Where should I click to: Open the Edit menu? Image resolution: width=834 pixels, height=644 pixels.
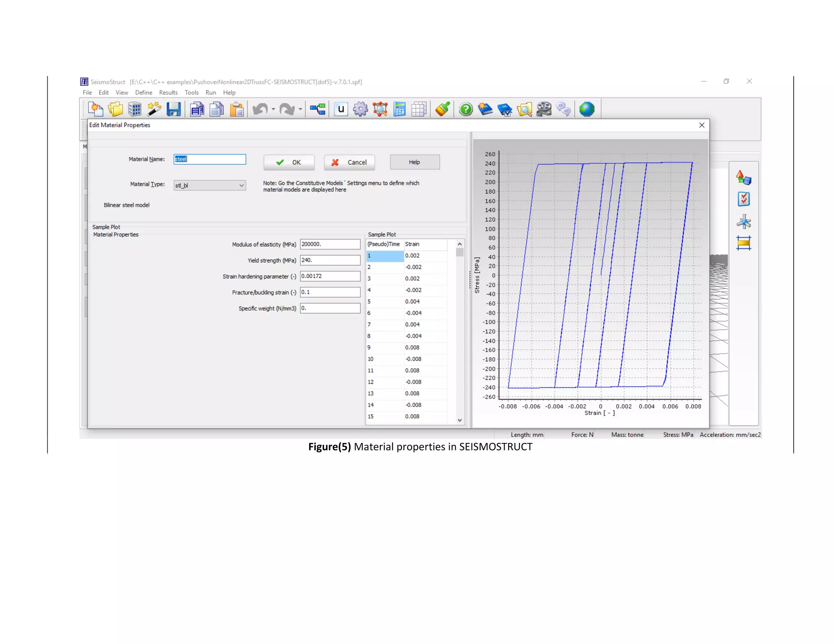[103, 92]
